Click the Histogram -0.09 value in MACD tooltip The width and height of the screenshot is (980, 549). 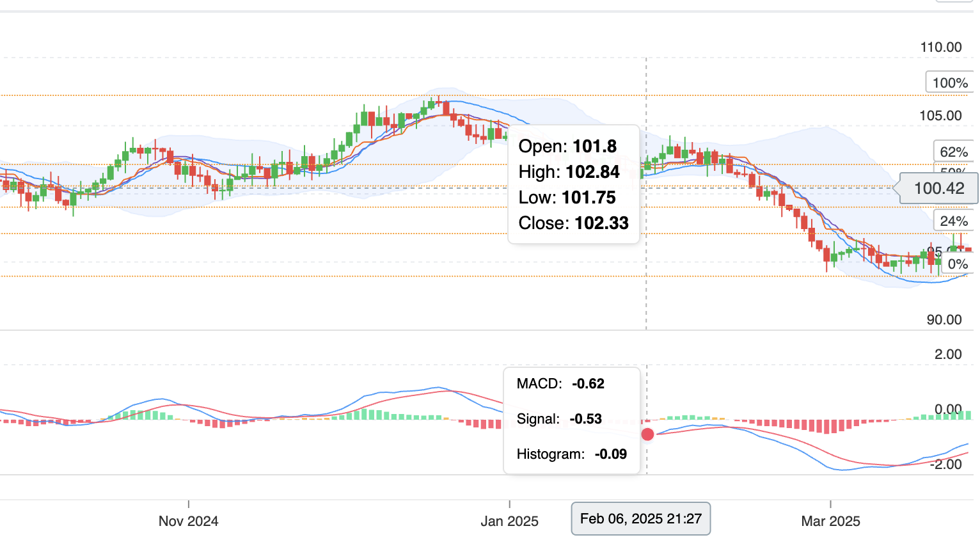[610, 454]
